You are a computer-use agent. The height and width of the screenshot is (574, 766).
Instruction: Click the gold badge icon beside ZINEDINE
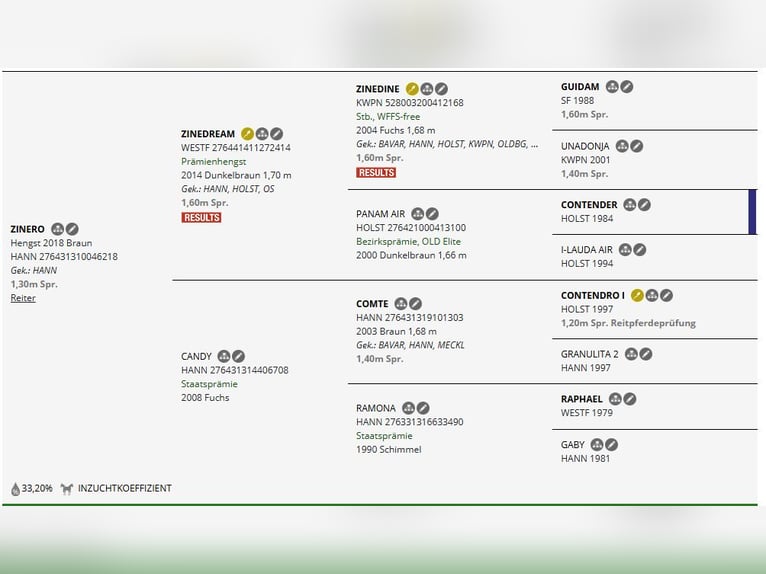[412, 89]
